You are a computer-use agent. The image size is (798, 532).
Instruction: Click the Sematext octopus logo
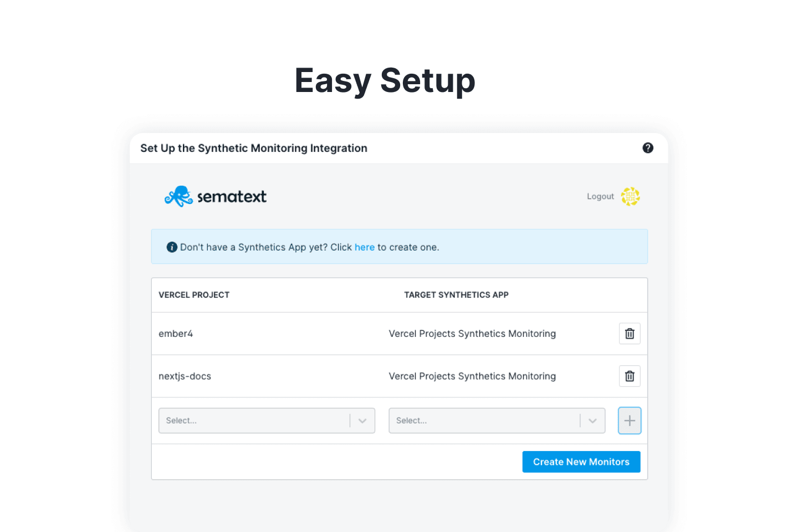[x=178, y=196]
